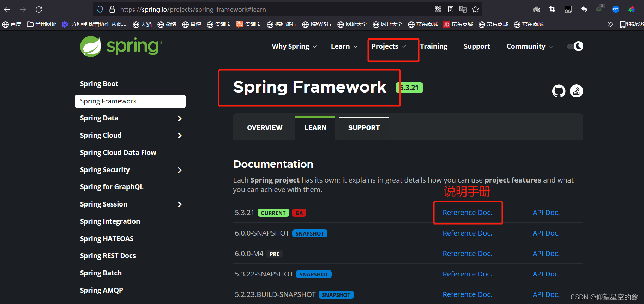Open API Doc. for 5.3.21
Image resolution: width=644 pixels, height=304 pixels.
(546, 213)
